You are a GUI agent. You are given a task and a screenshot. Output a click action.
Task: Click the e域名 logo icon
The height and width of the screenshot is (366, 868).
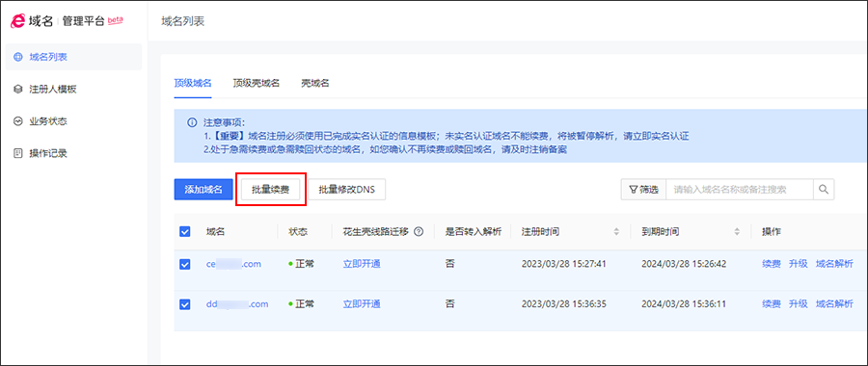pyautogui.click(x=17, y=21)
